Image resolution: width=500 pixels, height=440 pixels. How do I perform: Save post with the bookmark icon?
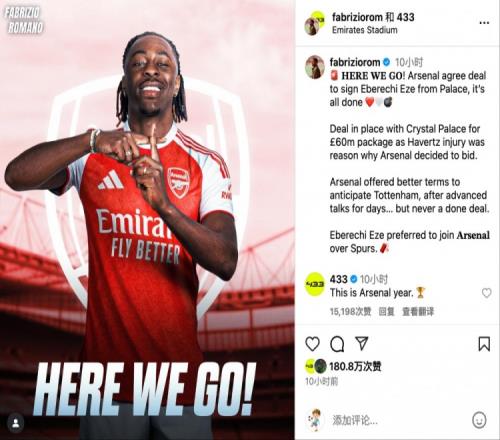click(x=484, y=344)
